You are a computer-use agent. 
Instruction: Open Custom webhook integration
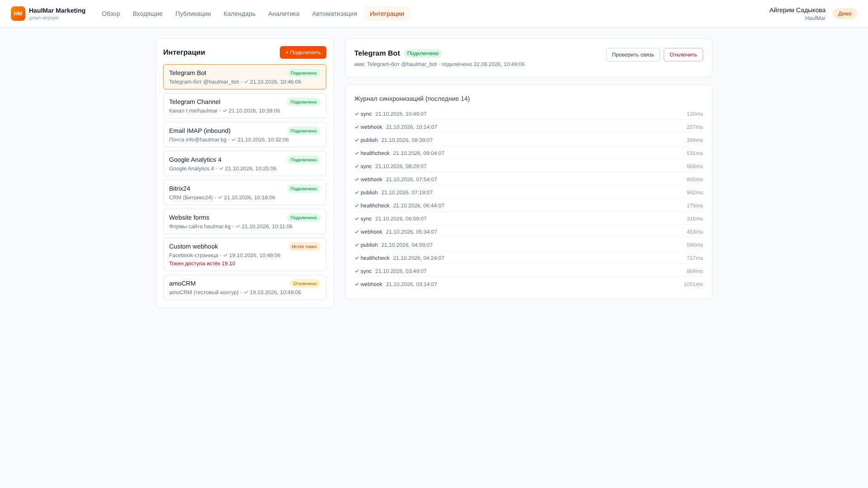pos(245,254)
